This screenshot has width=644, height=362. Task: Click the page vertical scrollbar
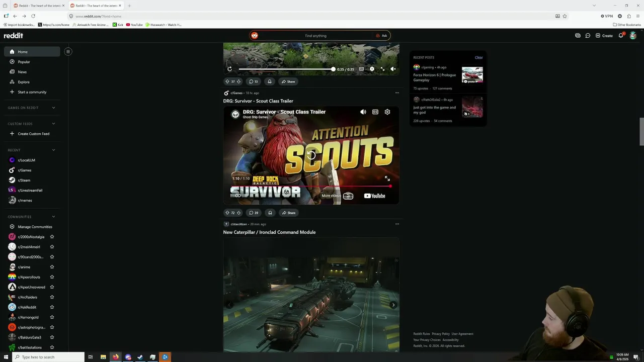coord(641,131)
